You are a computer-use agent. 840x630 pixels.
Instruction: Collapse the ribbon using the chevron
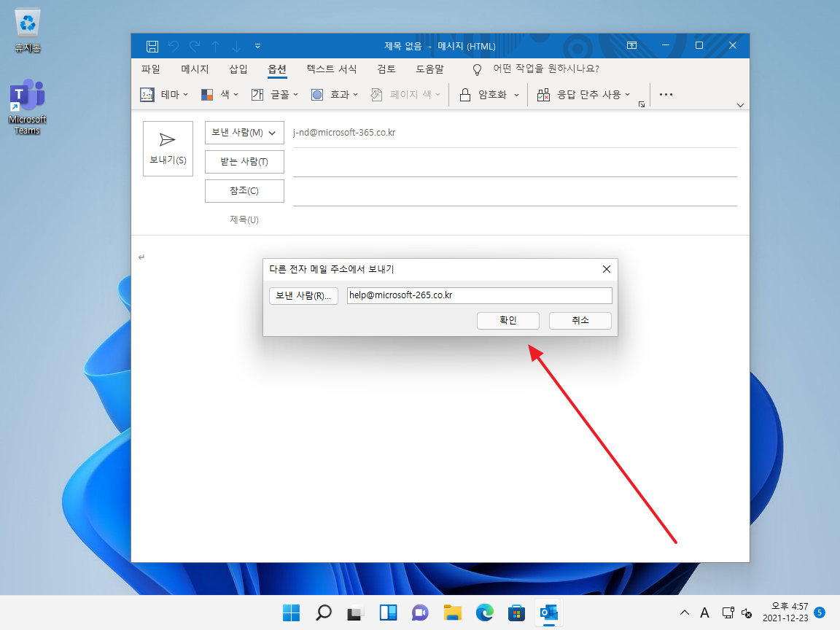[x=740, y=105]
